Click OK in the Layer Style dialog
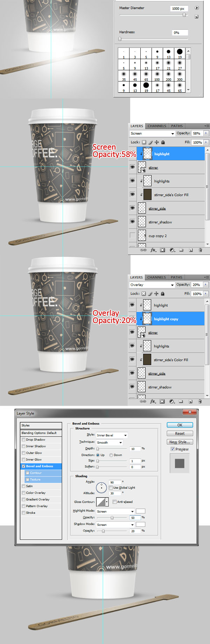 coord(180,425)
